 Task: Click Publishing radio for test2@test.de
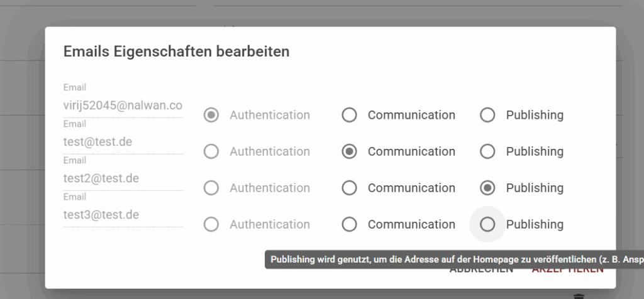point(487,188)
